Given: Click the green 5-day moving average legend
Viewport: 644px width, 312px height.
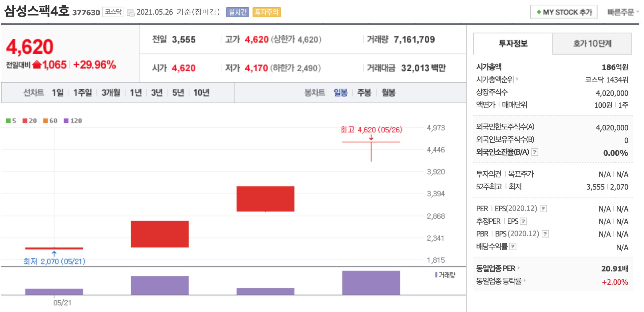Looking at the screenshot, I should (11, 121).
